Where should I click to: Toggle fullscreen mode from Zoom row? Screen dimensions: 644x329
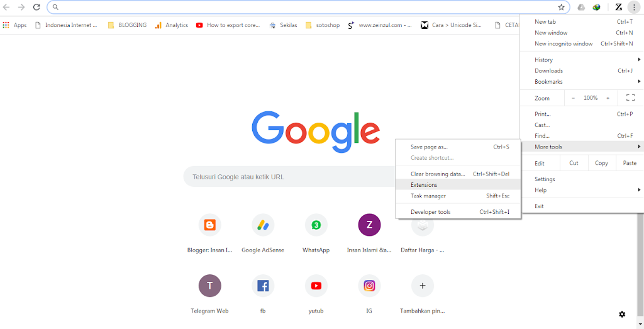tap(630, 98)
